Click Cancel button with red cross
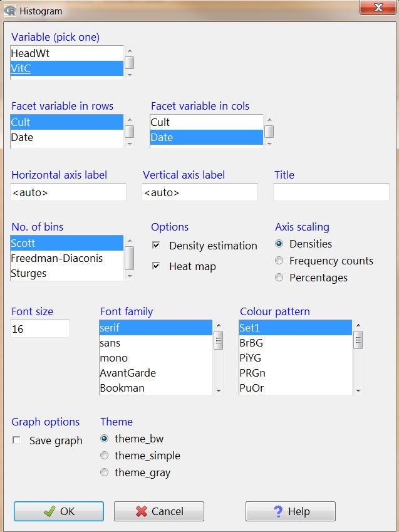 click(x=159, y=511)
